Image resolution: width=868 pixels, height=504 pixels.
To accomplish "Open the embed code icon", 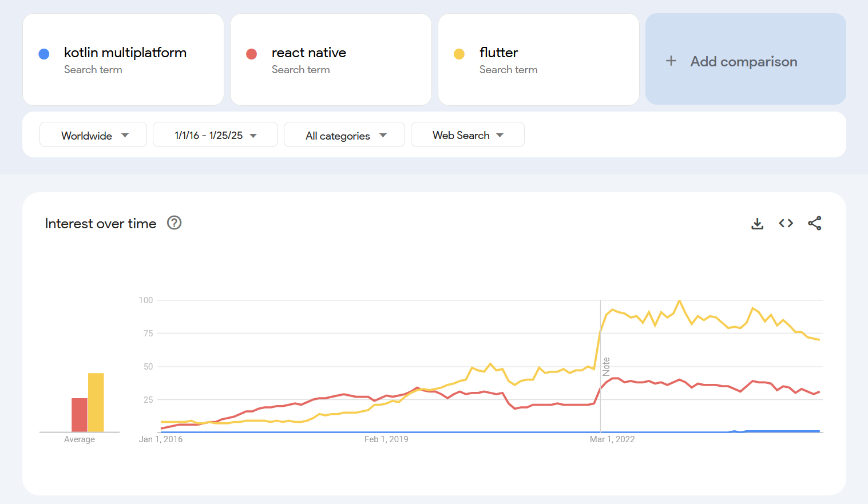I will [x=786, y=223].
